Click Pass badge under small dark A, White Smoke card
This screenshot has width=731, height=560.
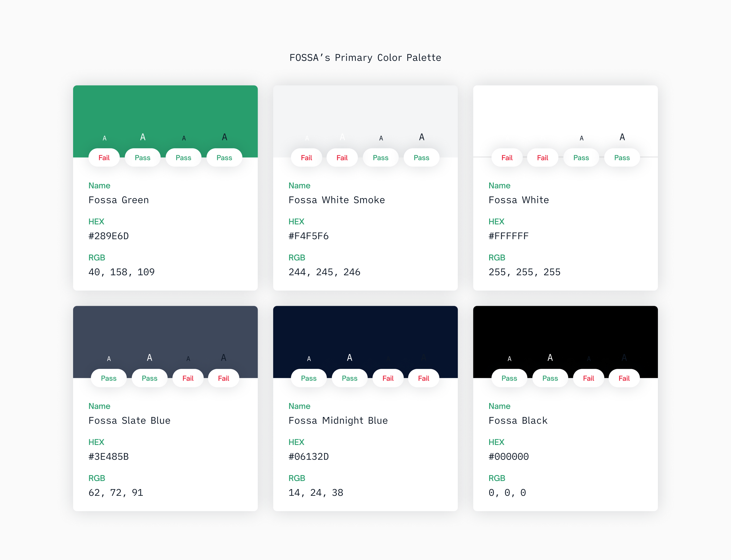point(381,158)
